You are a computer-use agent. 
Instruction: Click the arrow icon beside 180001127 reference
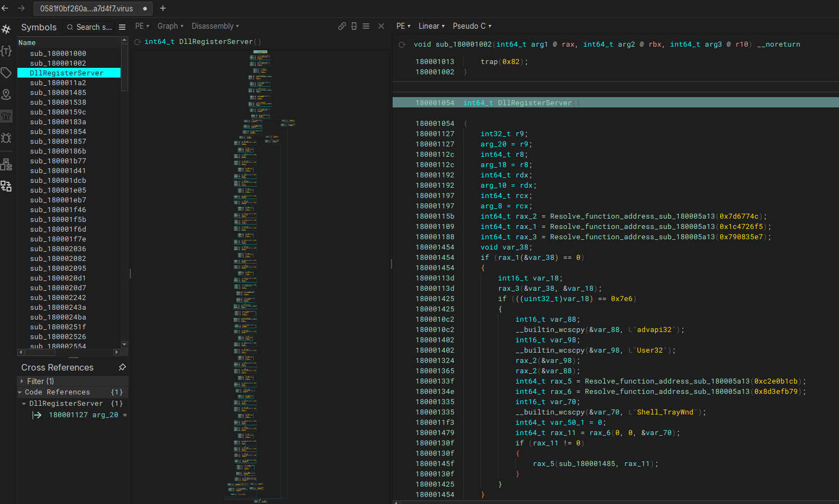(x=37, y=415)
